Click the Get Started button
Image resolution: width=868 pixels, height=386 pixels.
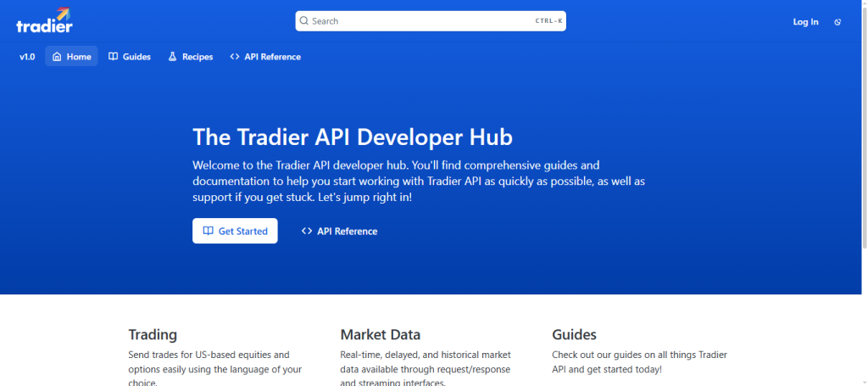235,231
